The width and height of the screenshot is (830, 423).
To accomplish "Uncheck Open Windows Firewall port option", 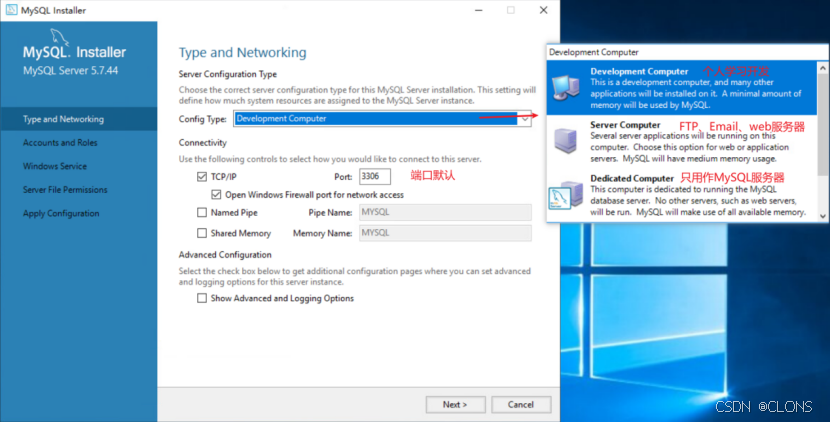I will (x=216, y=195).
